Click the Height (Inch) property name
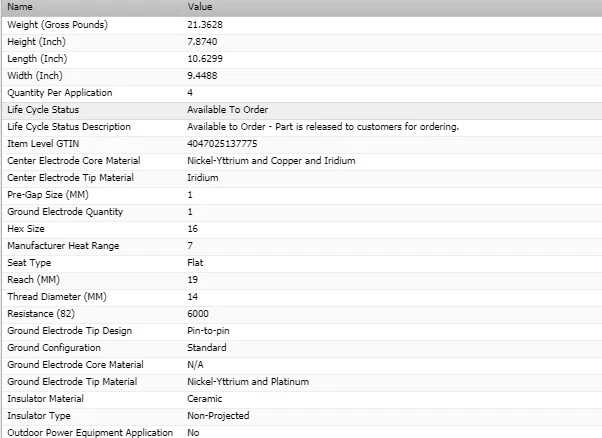 38,41
